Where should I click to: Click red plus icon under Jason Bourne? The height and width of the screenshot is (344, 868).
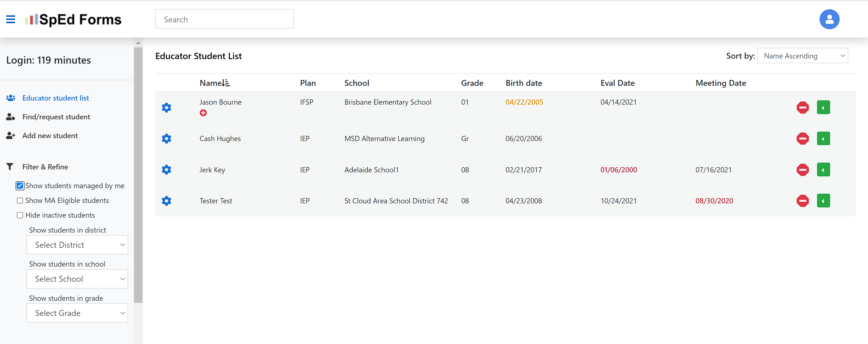point(203,113)
